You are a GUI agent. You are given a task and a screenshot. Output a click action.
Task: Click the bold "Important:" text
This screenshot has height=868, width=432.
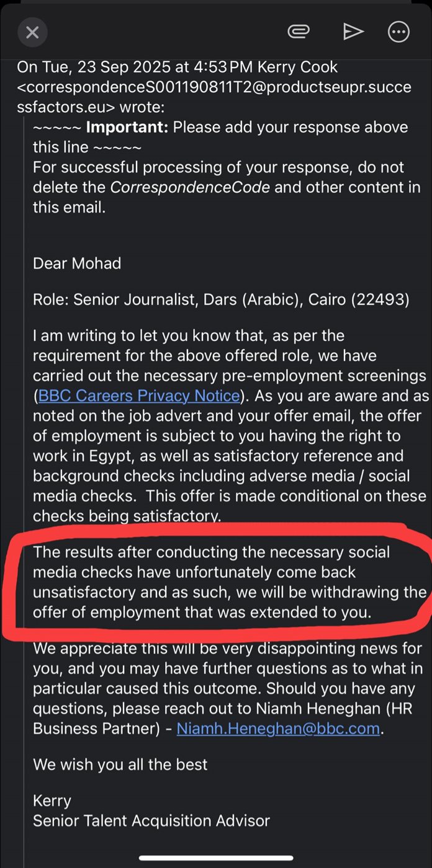127,128
